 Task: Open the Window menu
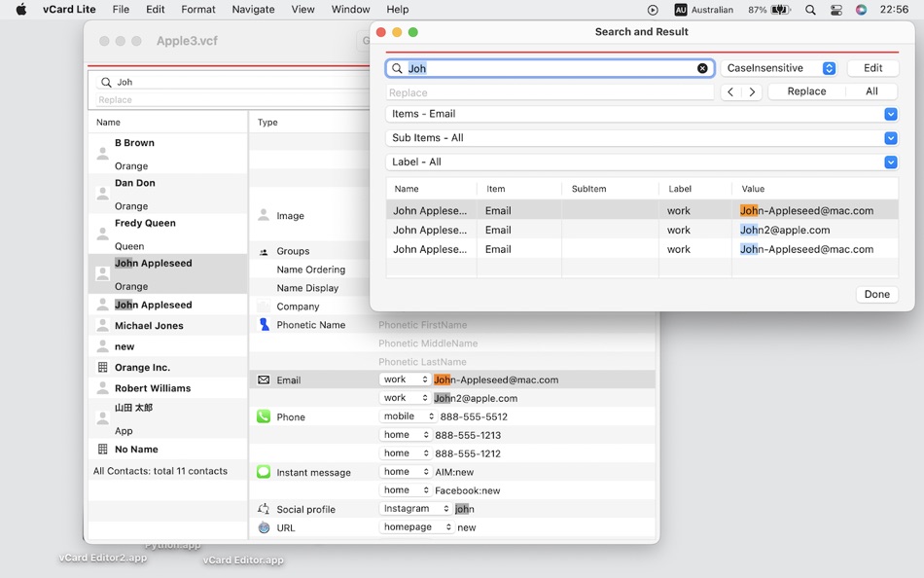350,10
